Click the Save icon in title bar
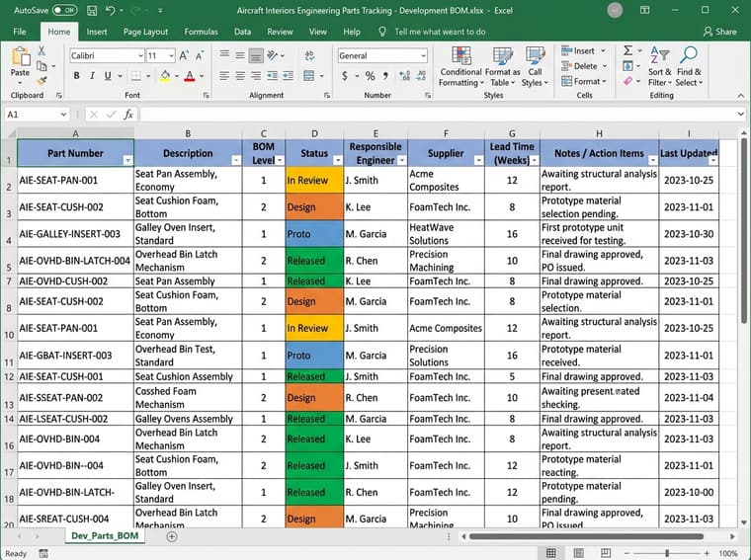Viewport: 751px width, 560px height. [x=92, y=10]
